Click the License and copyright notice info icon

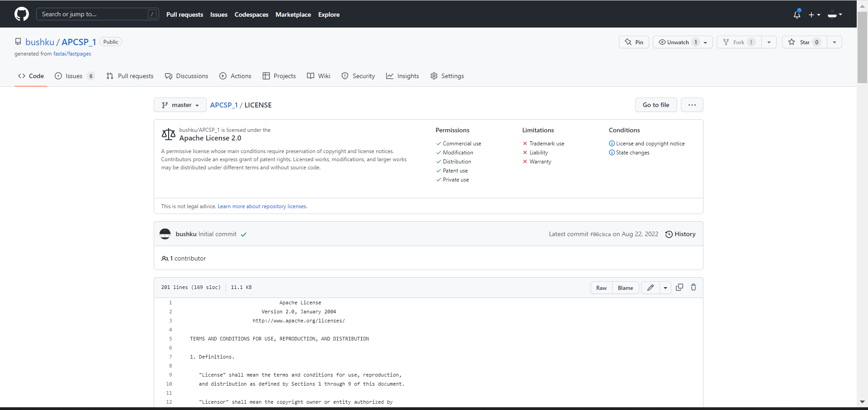pyautogui.click(x=612, y=144)
